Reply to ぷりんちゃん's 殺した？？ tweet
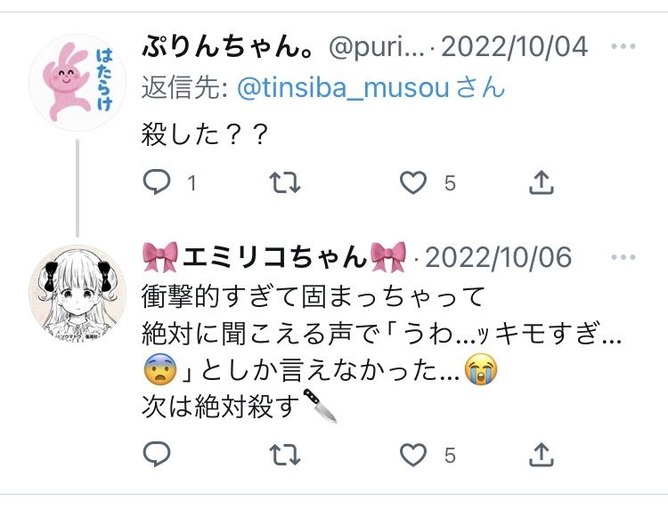 [x=157, y=182]
